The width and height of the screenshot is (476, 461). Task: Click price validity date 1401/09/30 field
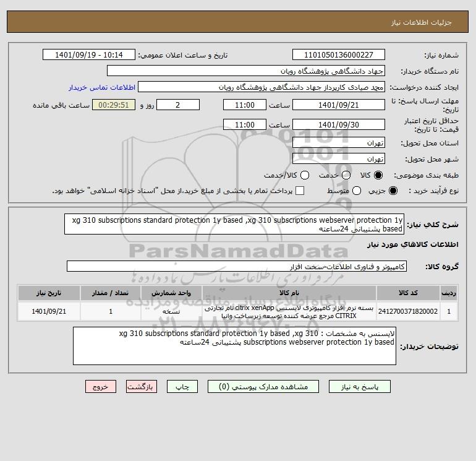(x=339, y=124)
